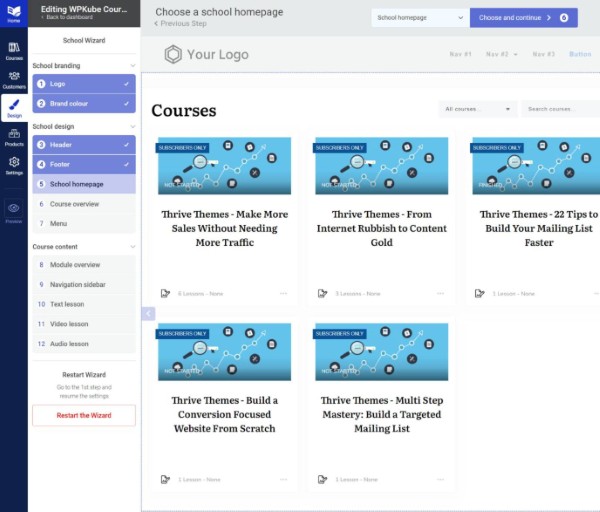Viewport: 600px width, 512px height.
Task: Select the completed Logo step
Action: (84, 84)
